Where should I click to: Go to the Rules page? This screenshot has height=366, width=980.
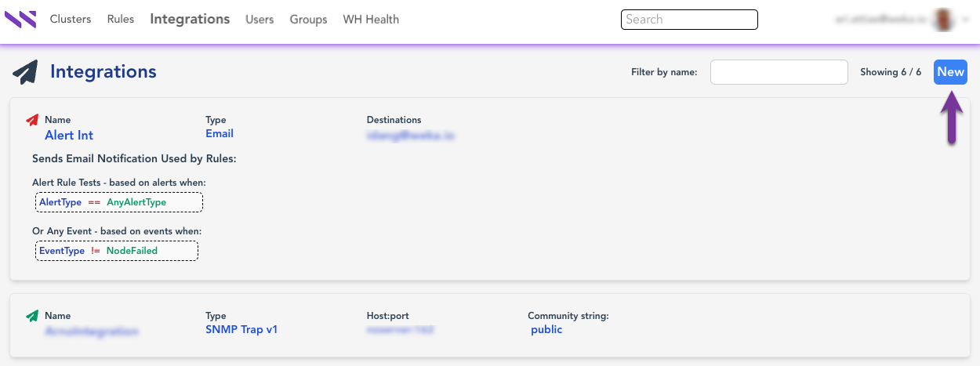121,19
